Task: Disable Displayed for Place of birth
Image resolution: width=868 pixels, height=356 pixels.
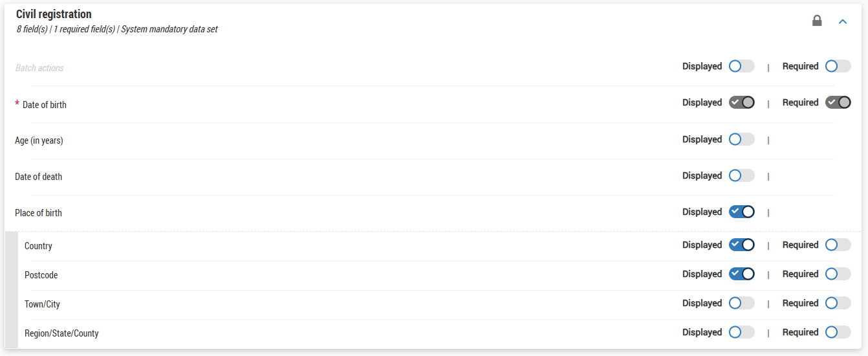Action: (741, 212)
